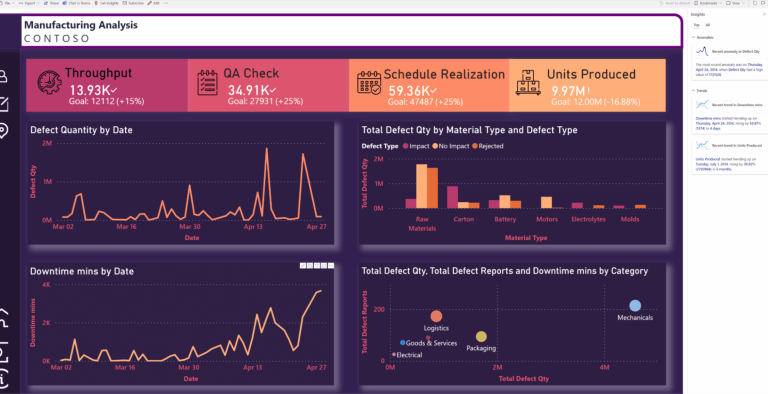Click the Impact legend swatch
Screen dimensions: 768x394
pos(406,146)
